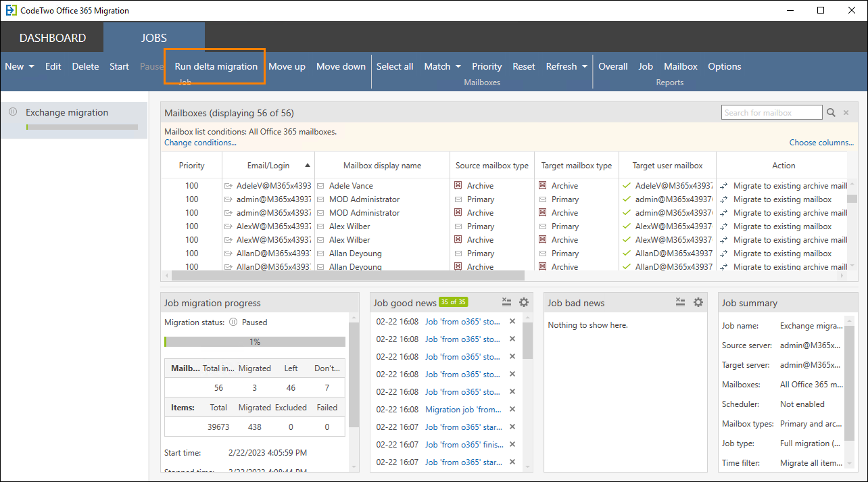Clear all Job good news list icon
Viewport: 868px width, 482px height.
coord(506,302)
